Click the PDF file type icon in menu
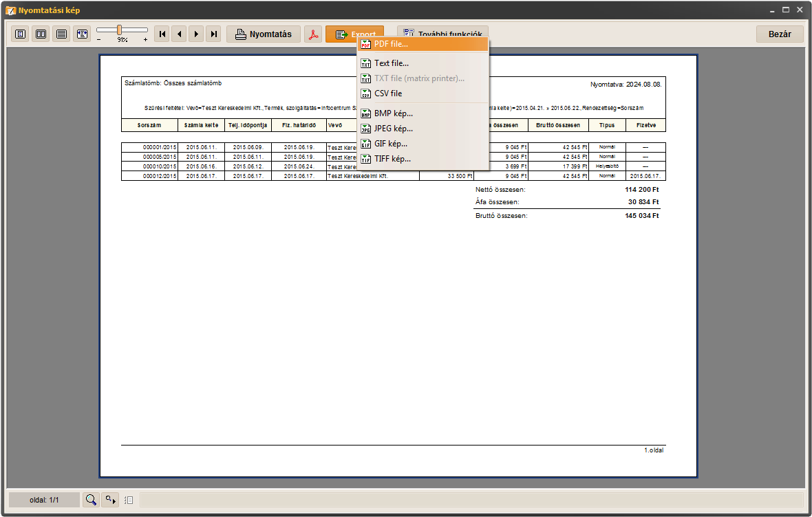This screenshot has height=517, width=812. point(365,44)
